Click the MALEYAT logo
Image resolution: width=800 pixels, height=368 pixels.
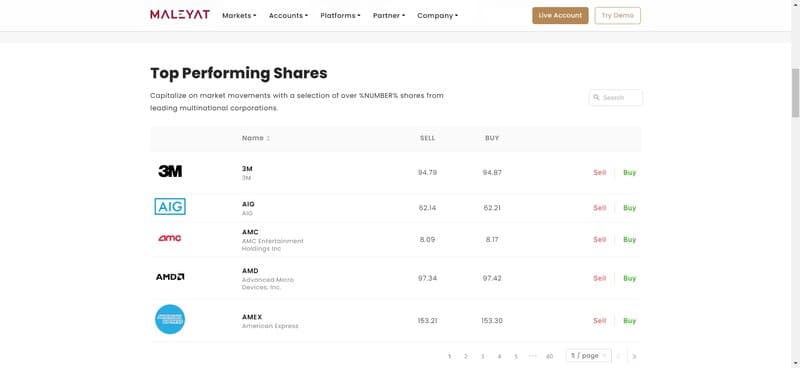tap(180, 15)
